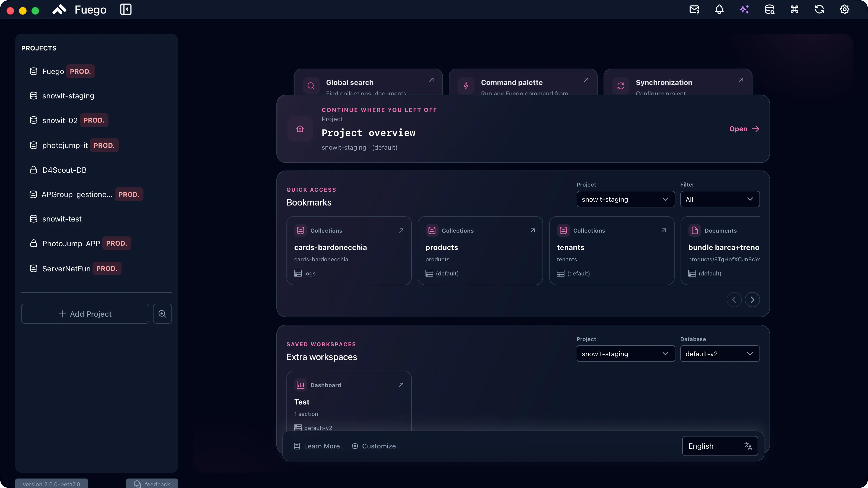Image resolution: width=868 pixels, height=488 pixels.
Task: Click the lock icon beside PhotoJump-APP
Action: coord(34,243)
